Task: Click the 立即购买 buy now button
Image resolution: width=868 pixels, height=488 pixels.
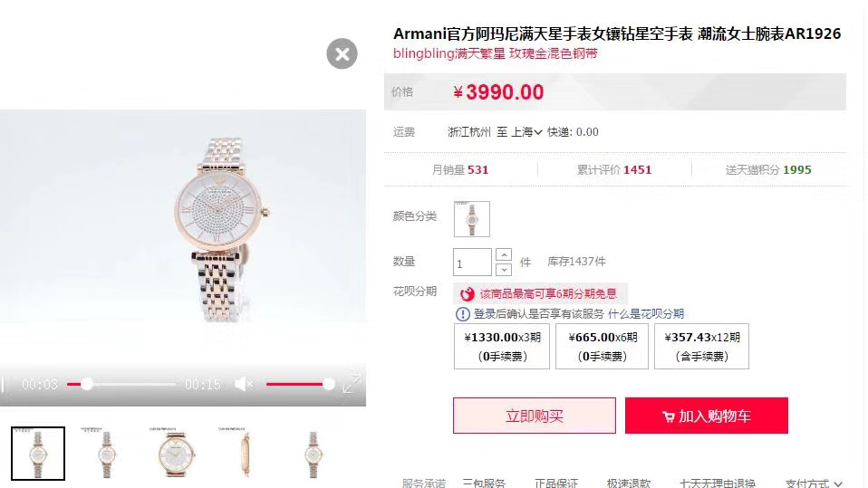Action: (x=535, y=416)
